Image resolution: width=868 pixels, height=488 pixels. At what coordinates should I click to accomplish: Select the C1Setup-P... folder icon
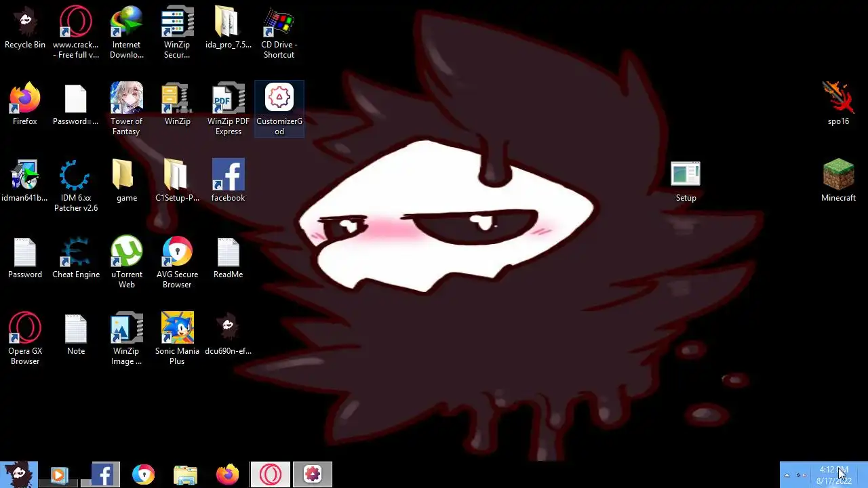pyautogui.click(x=177, y=181)
